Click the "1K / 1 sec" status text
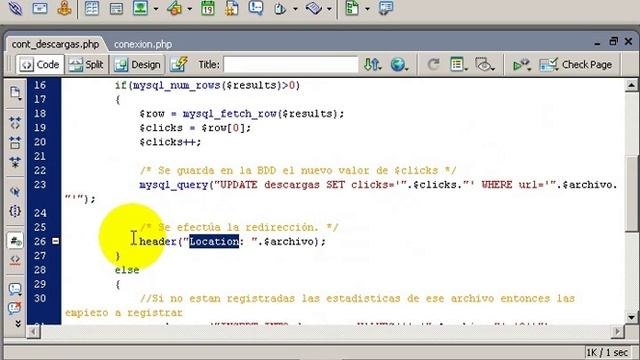The width and height of the screenshot is (640, 360). (607, 352)
